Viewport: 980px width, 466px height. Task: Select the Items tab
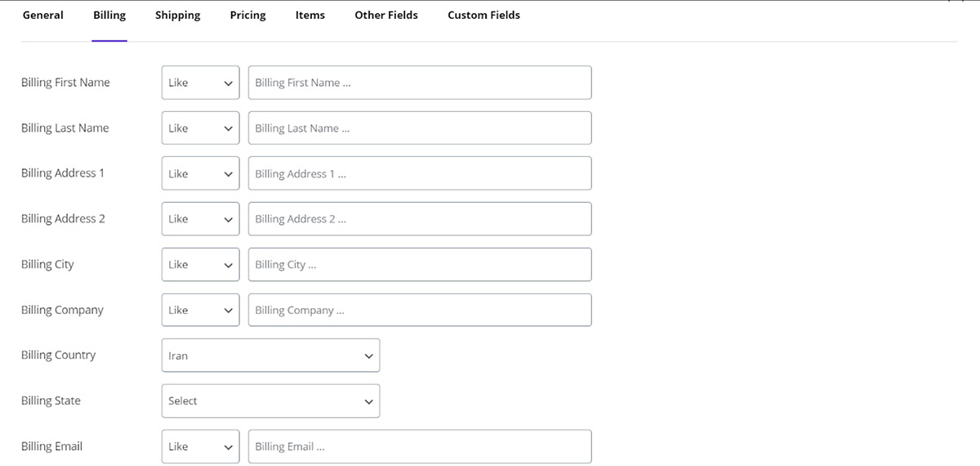click(310, 16)
